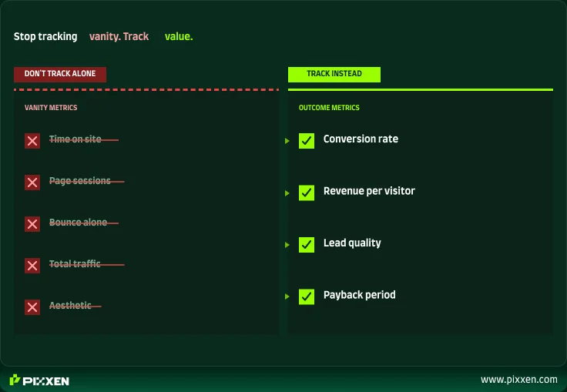Click the Lead quality label

click(352, 243)
